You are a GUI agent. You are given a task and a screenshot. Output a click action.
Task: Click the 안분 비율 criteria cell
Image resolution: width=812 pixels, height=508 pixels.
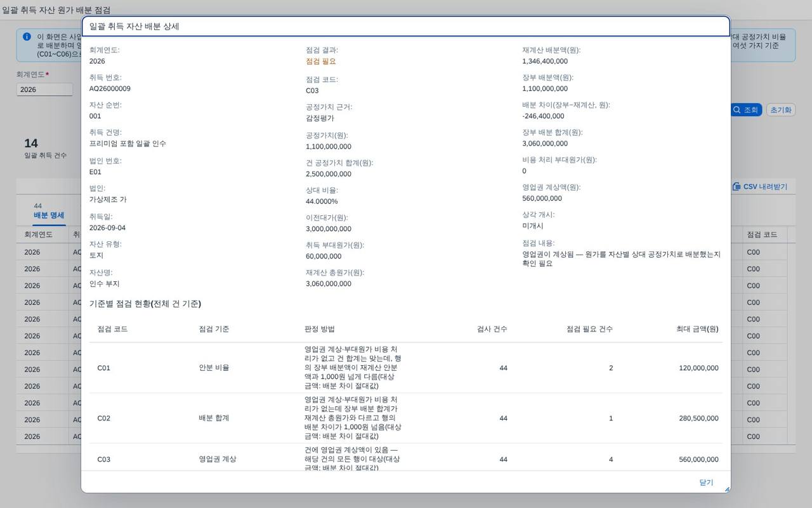(214, 368)
